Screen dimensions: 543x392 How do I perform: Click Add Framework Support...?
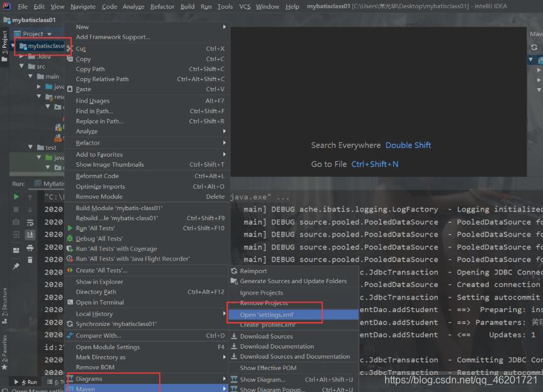pos(147,37)
